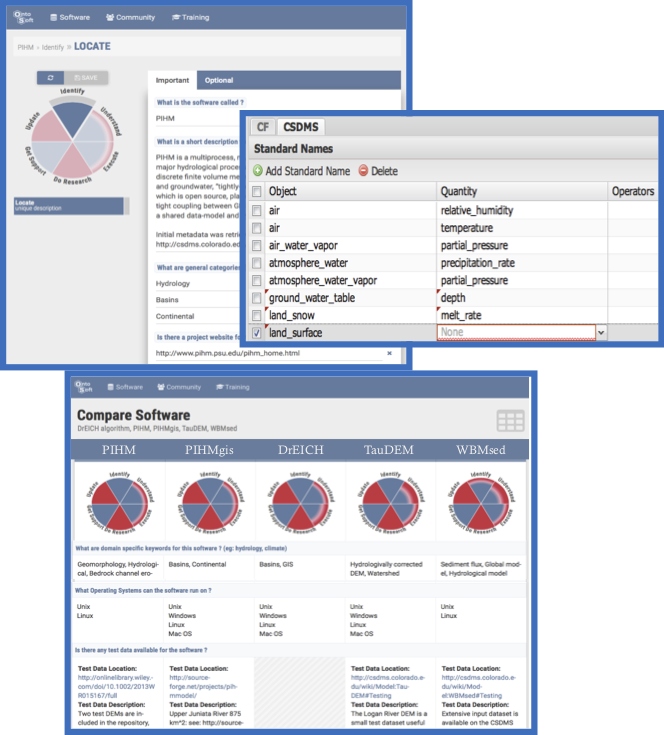Click the DrEICH column header
Viewport: 664px width, 735px height.
(x=300, y=450)
